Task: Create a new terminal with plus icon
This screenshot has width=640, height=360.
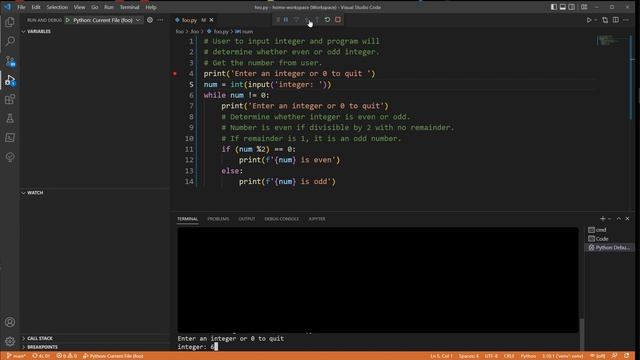Action: point(602,219)
